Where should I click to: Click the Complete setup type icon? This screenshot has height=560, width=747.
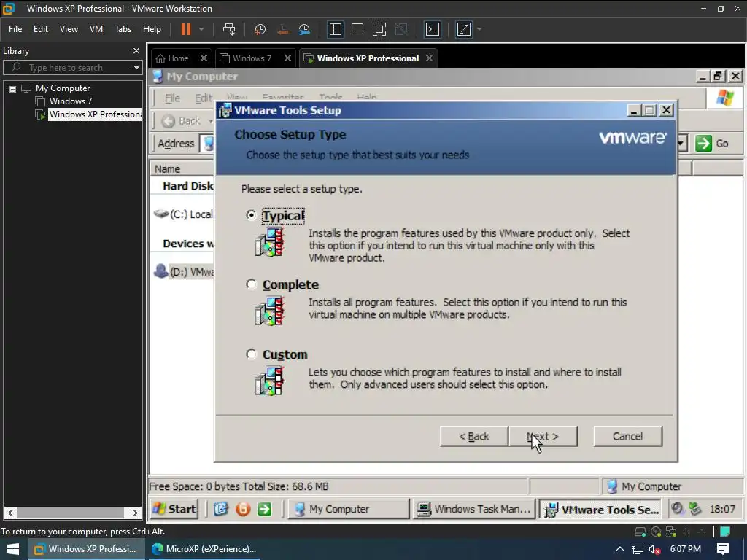(270, 311)
